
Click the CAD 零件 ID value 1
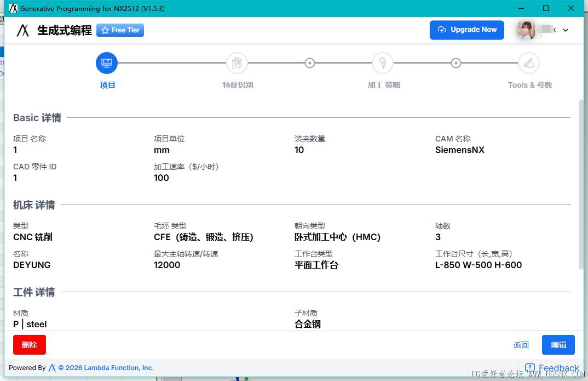pos(15,178)
